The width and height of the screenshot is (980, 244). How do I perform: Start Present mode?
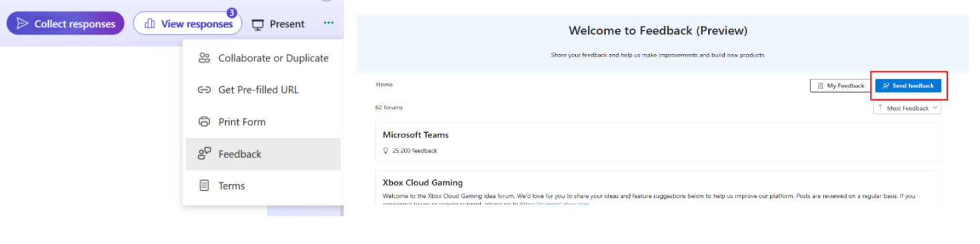click(278, 24)
